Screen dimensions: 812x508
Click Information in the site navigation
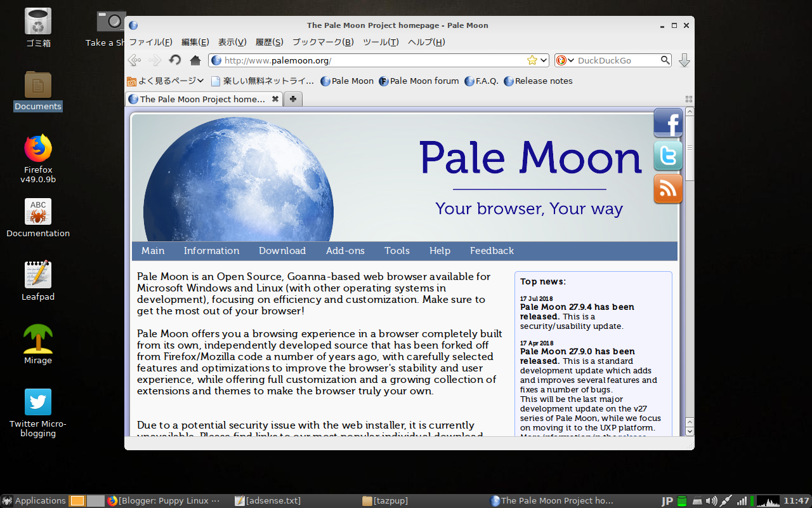[211, 251]
